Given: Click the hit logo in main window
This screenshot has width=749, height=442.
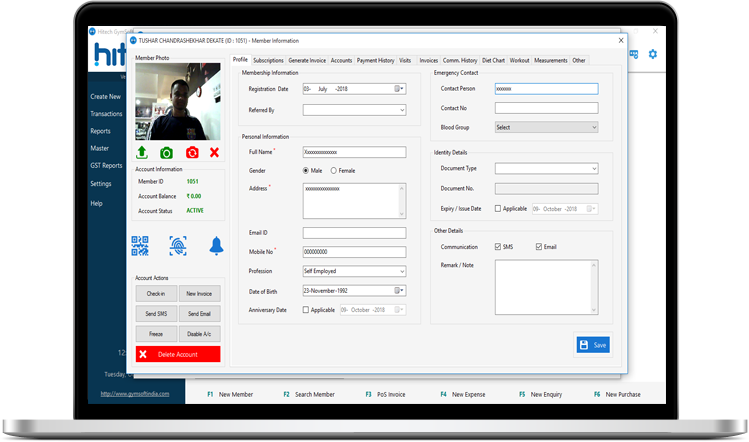Looking at the screenshot, I should (110, 54).
